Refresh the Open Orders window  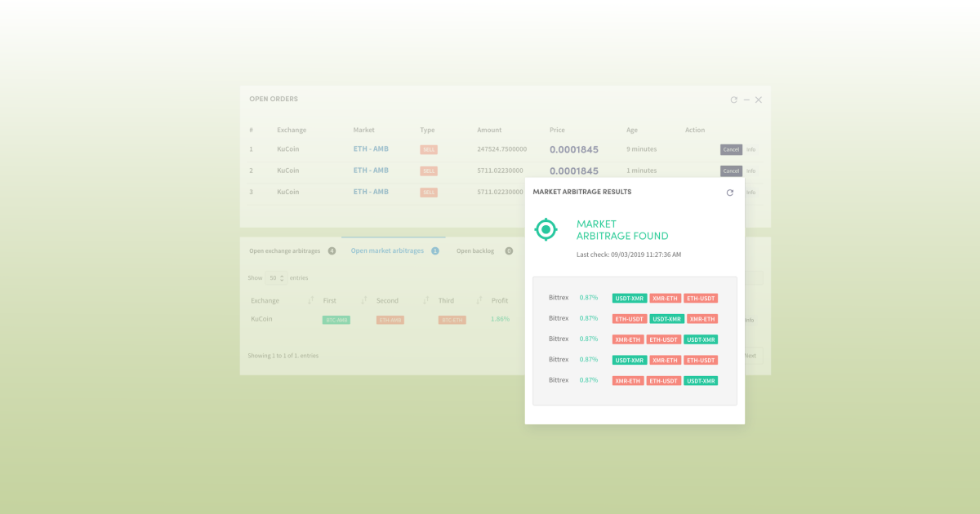pos(733,99)
